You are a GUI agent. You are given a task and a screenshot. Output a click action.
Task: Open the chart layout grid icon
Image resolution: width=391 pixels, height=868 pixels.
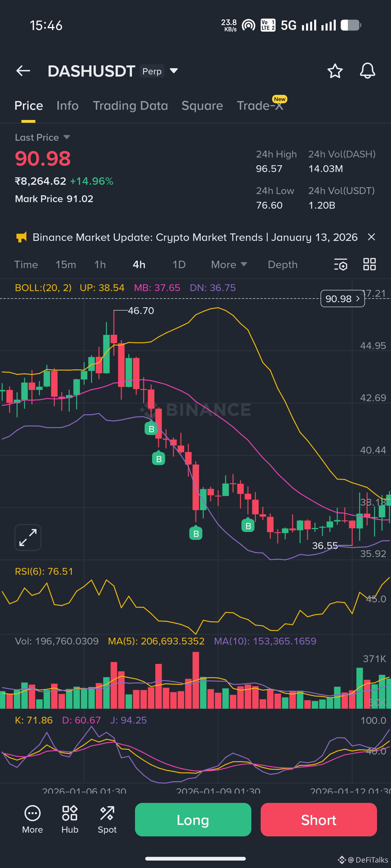[x=369, y=264]
